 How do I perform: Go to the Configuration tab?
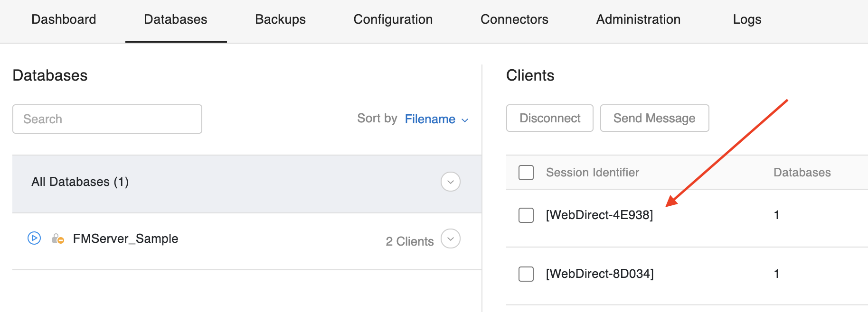tap(393, 19)
